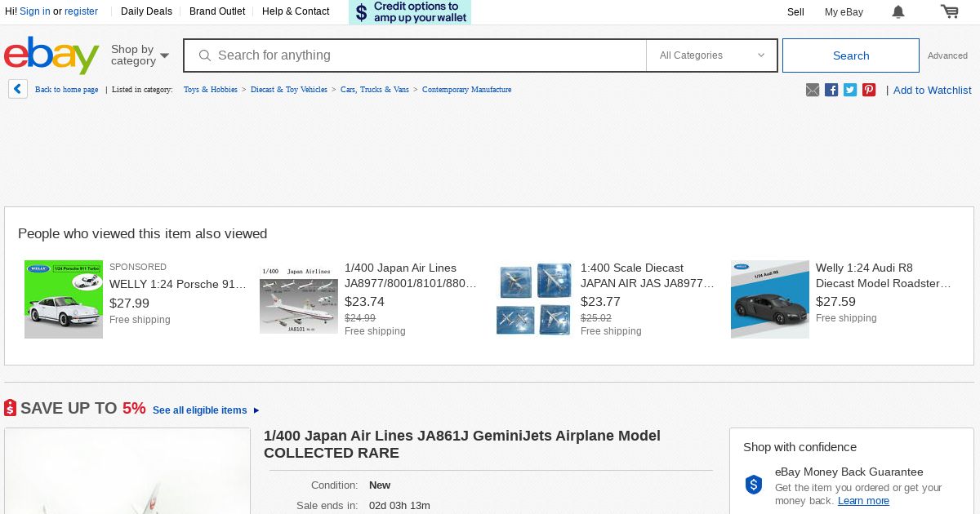Viewport: 980px width, 514px height.
Task: Open the Audi R8 model thumbnail
Action: pyautogui.click(x=770, y=299)
